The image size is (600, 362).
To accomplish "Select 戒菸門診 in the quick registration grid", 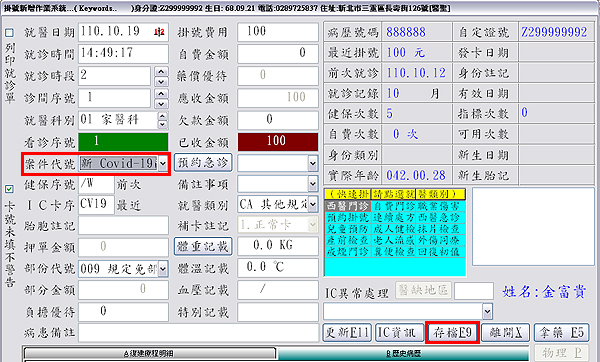I will pos(348,252).
